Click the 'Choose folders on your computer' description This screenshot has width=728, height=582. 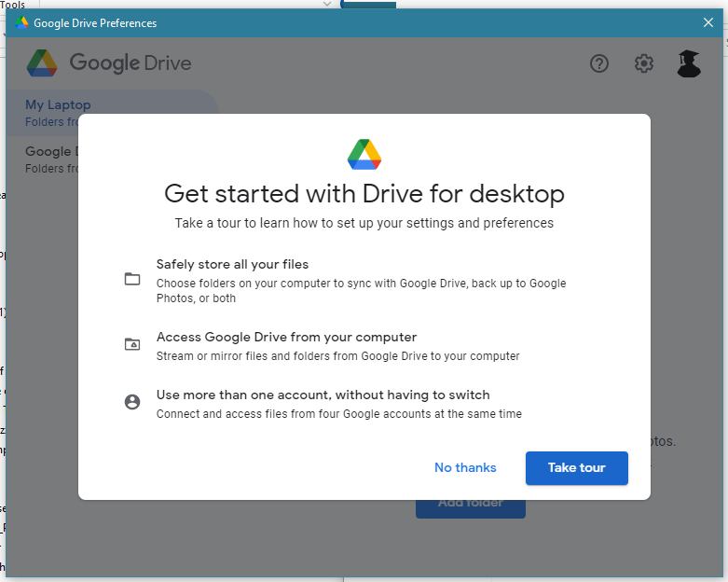(x=362, y=291)
